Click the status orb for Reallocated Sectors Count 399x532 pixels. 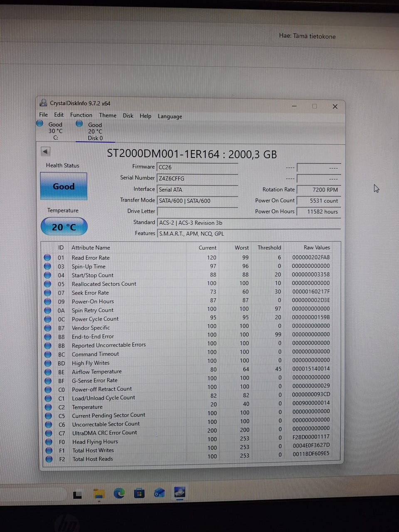[x=47, y=284]
